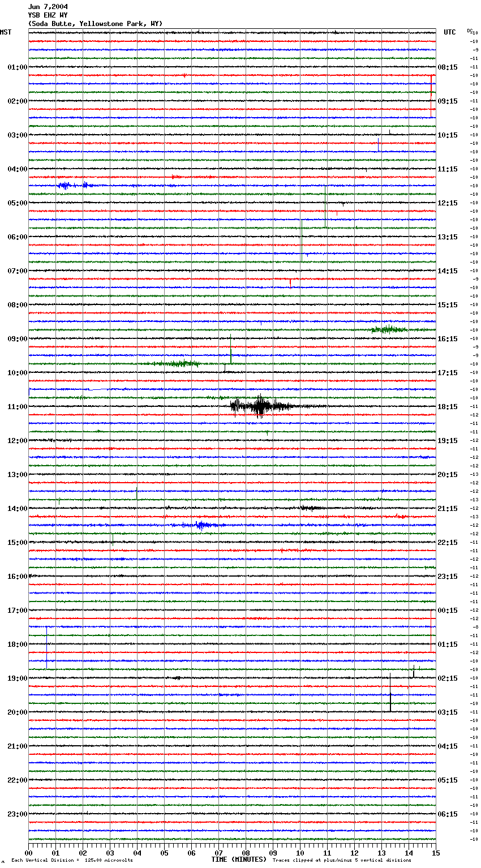Click the green signal burst on the 09:45 trace
The image size is (481, 868).
click(x=177, y=363)
